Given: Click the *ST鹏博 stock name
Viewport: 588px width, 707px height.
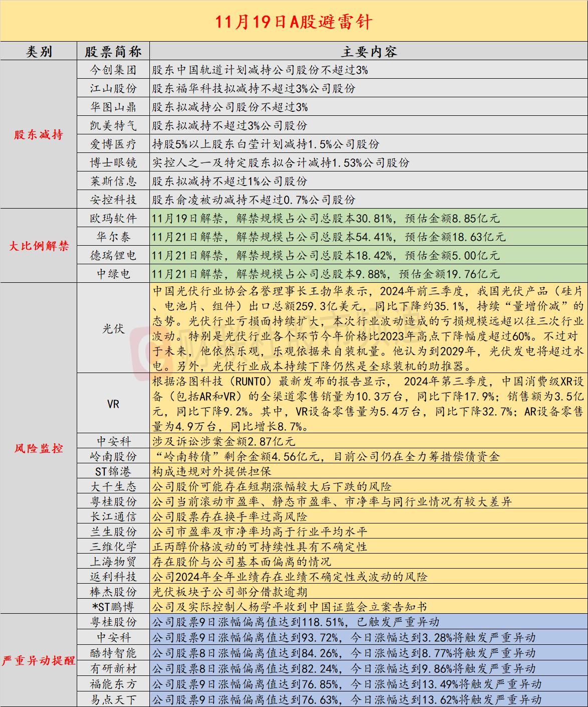Looking at the screenshot, I should pyautogui.click(x=113, y=607).
